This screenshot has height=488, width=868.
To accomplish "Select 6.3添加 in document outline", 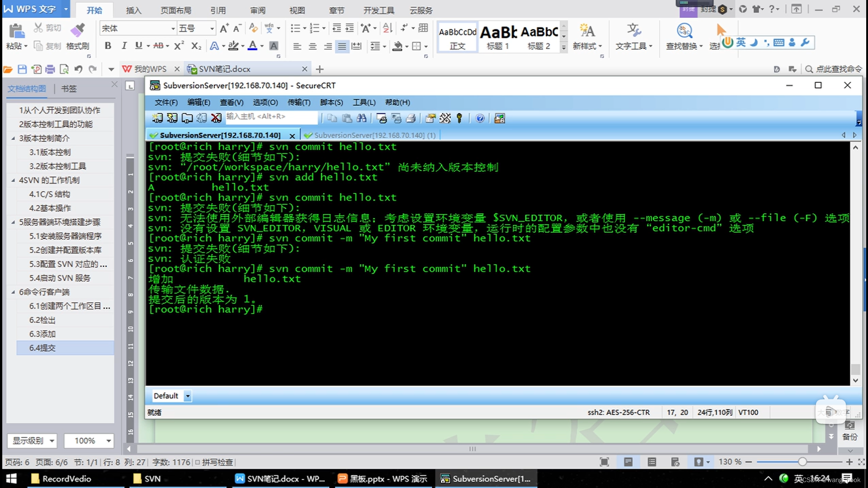I will coord(42,334).
